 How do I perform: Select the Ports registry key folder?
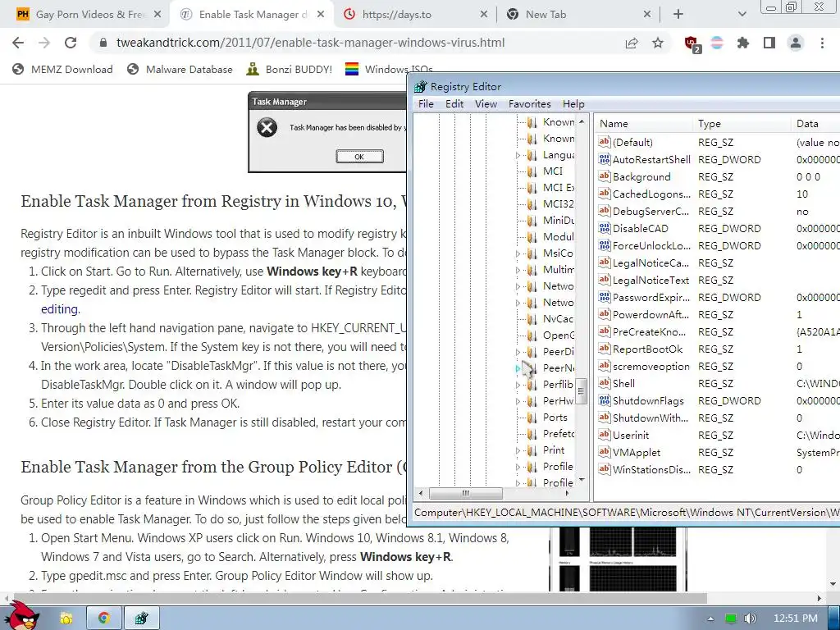555,418
